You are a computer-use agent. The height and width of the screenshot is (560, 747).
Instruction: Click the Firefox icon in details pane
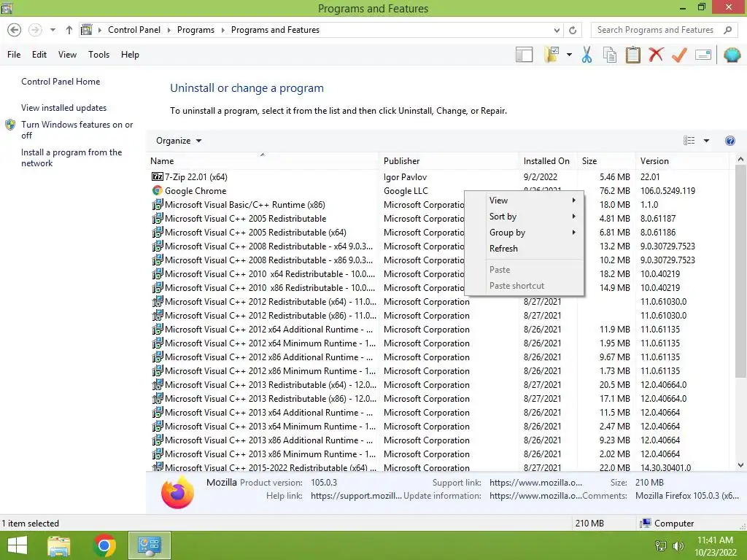point(177,492)
